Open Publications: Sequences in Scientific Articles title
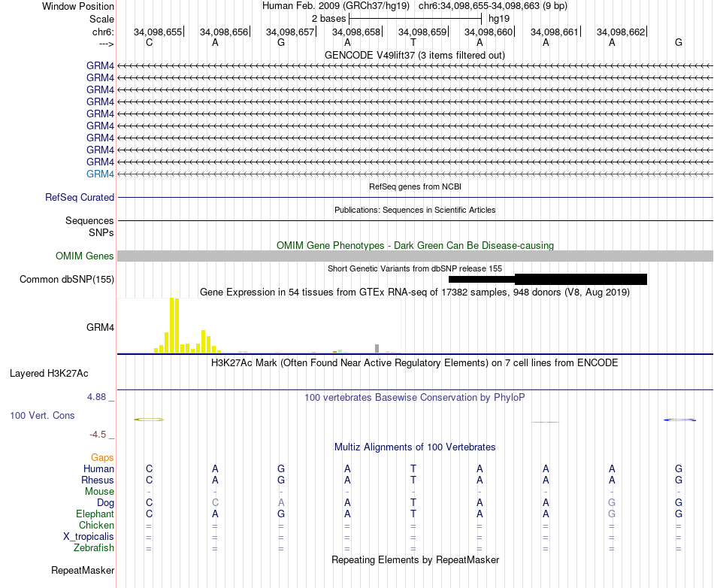The height and width of the screenshot is (588, 714). [415, 210]
